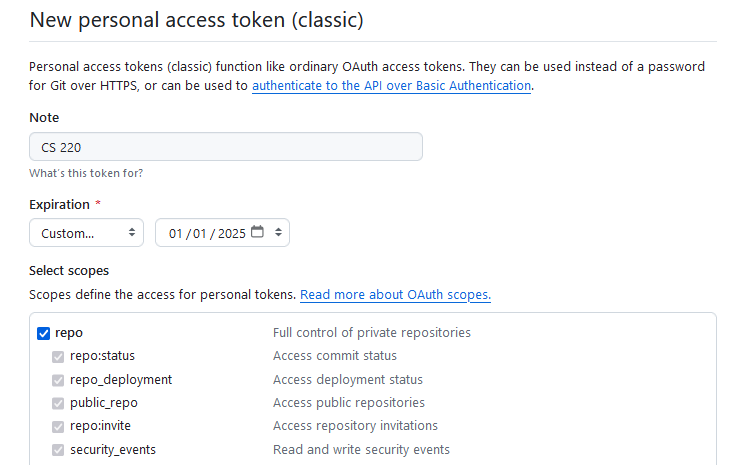Toggle the repo:status checkbox
753x465 pixels.
[58, 356]
